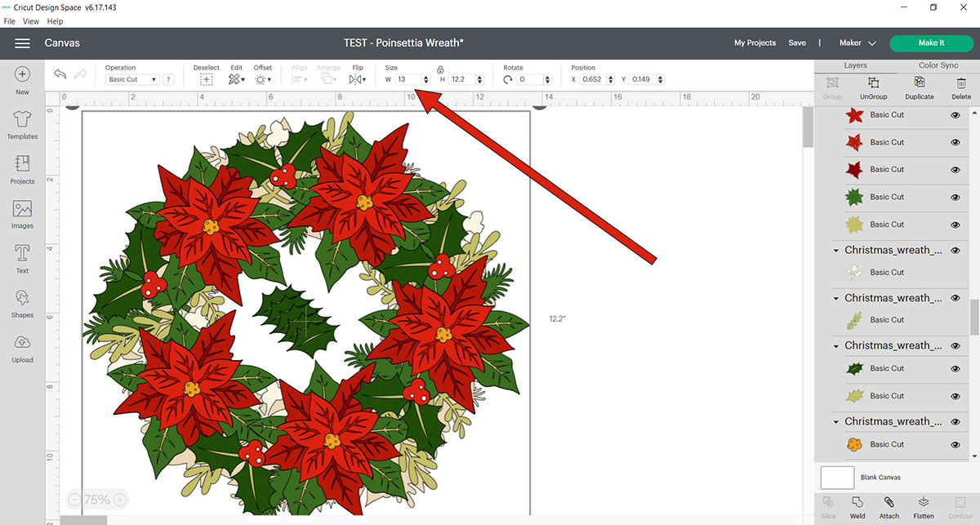Open the Flip dropdown
This screenshot has height=525, width=980.
pos(357,80)
